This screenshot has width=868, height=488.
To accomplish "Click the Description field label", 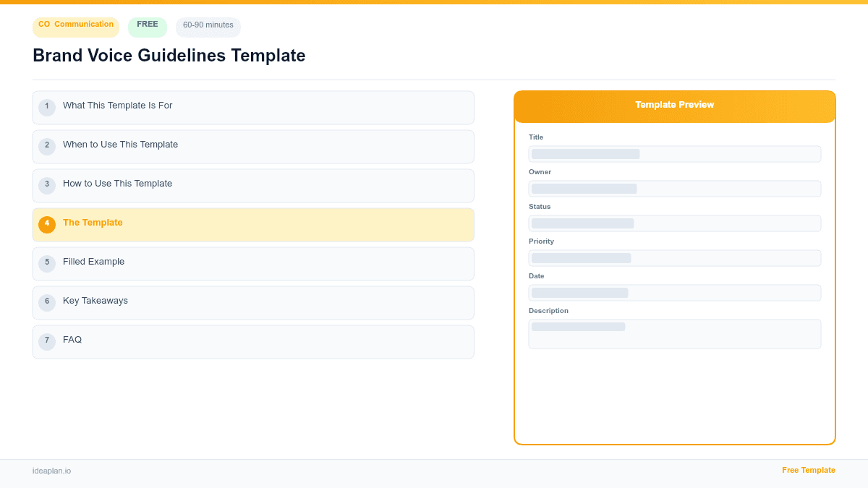I will (x=548, y=311).
